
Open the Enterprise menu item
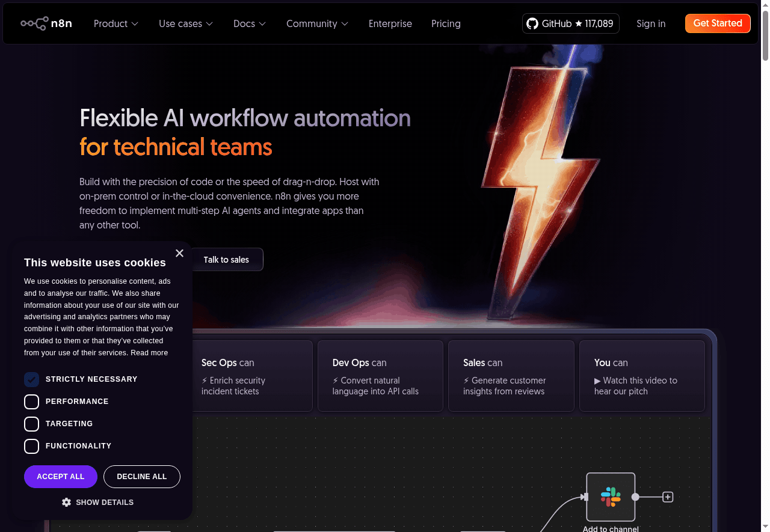tap(390, 23)
